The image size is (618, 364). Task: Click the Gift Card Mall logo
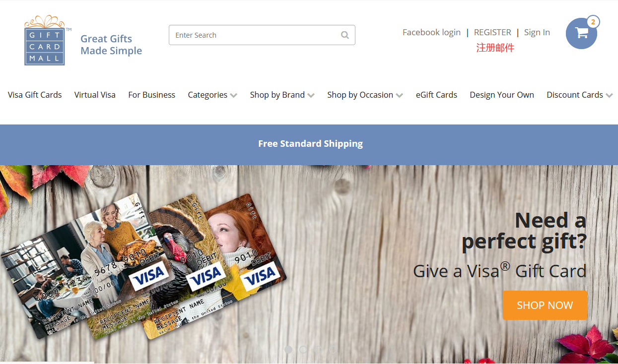pyautogui.click(x=45, y=40)
